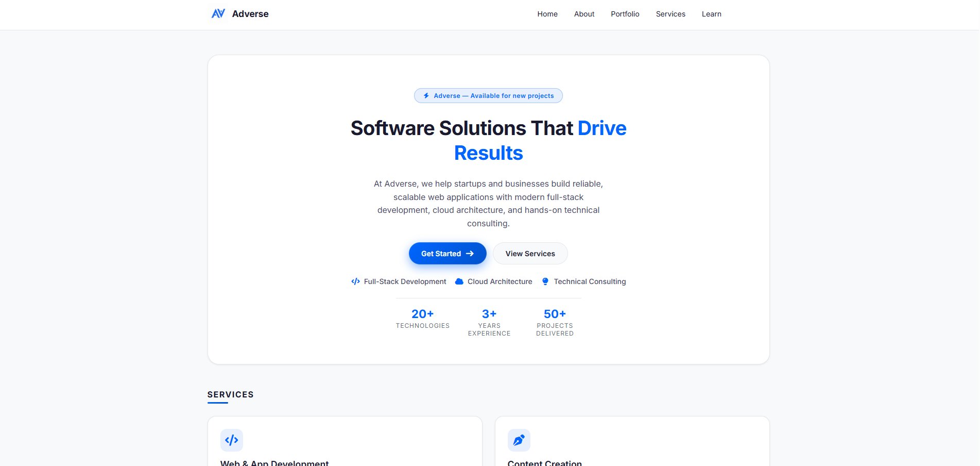Click the "YEARS EXPERIENCE" stat label

click(489, 329)
